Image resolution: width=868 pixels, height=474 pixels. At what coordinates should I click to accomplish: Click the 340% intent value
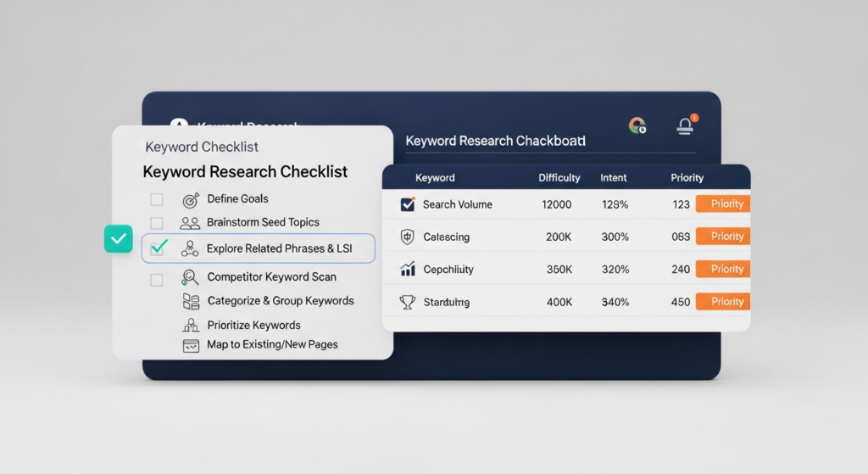[x=615, y=303]
